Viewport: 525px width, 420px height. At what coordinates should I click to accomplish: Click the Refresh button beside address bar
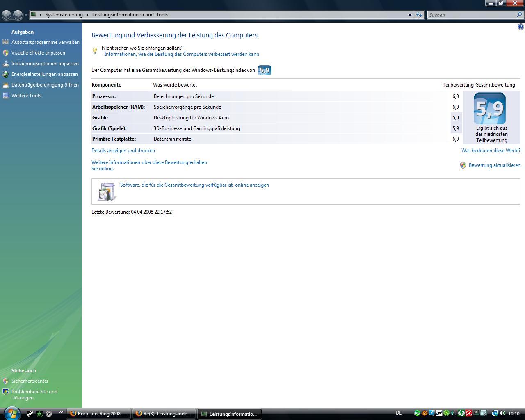[x=419, y=15]
